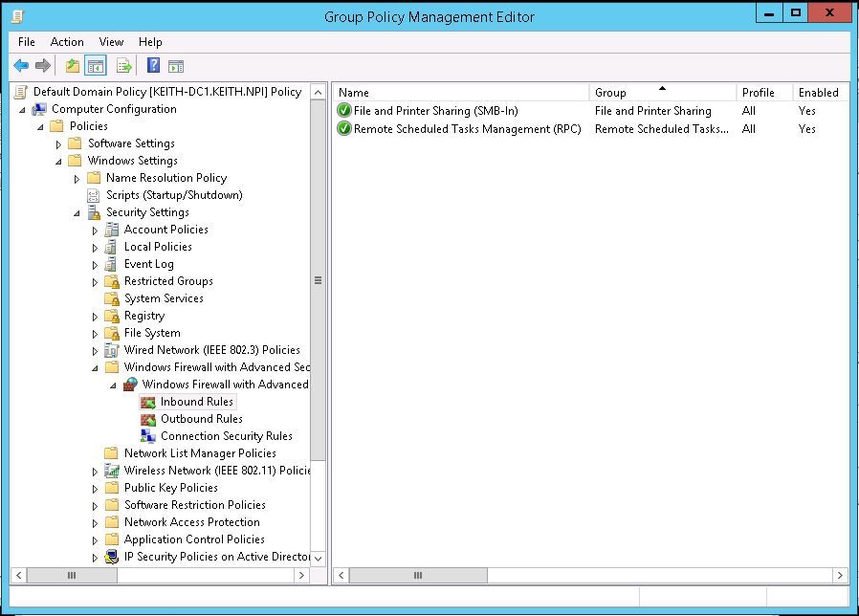Toggle the Show/Hide Action Pane icon

[176, 66]
